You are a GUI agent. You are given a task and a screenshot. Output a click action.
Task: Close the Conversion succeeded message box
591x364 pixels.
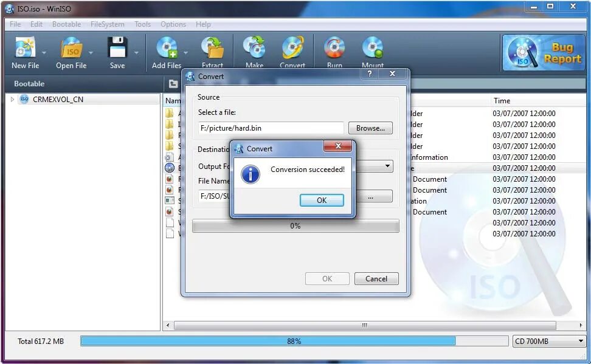(337, 146)
